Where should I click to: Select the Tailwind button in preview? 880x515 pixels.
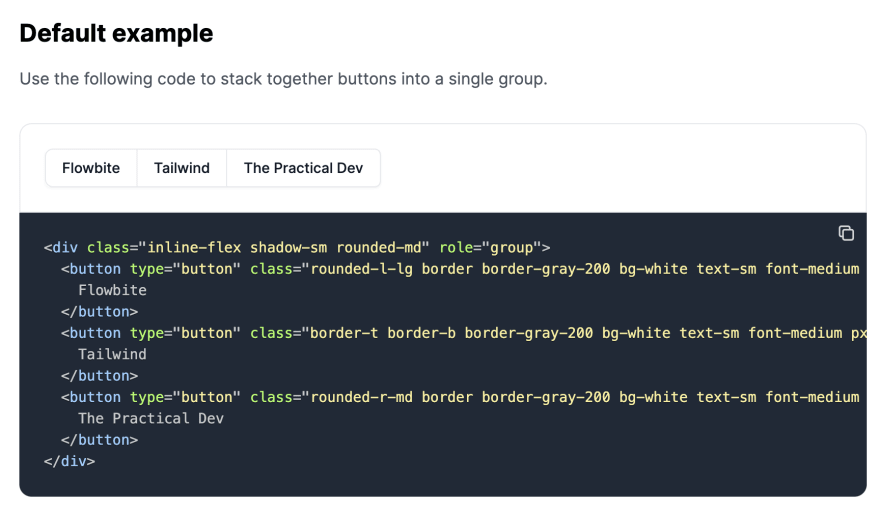182,168
